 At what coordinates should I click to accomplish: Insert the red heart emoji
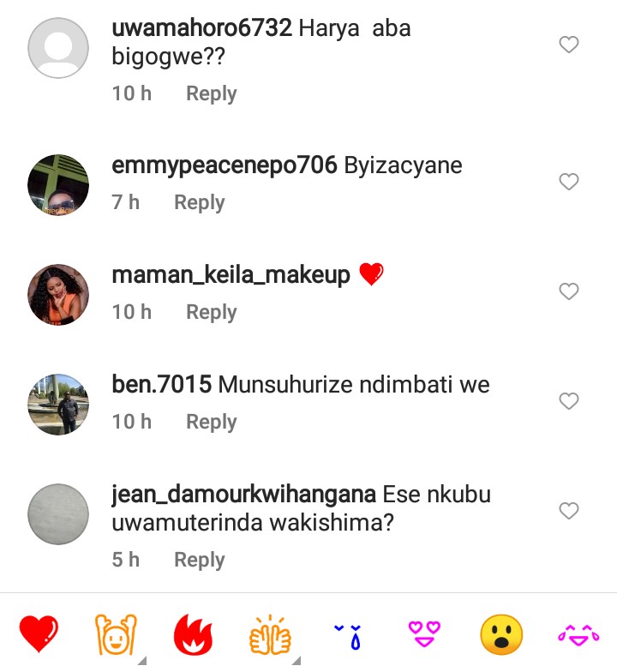(x=38, y=635)
